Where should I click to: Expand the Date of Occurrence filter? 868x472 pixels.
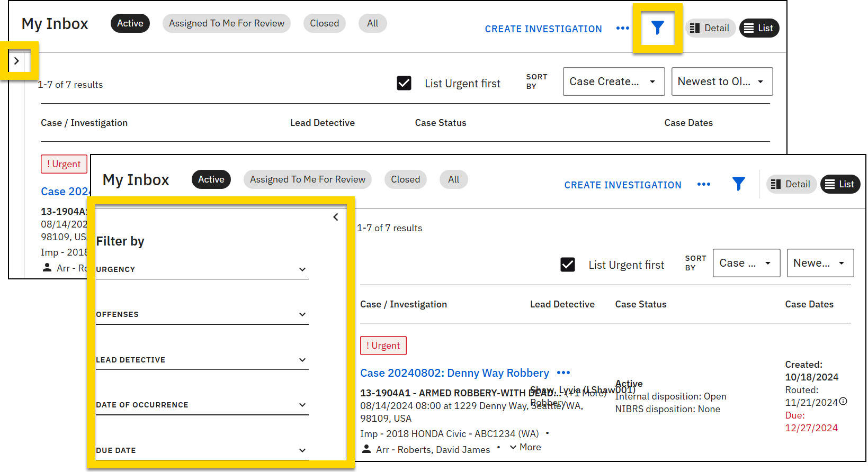[202, 405]
